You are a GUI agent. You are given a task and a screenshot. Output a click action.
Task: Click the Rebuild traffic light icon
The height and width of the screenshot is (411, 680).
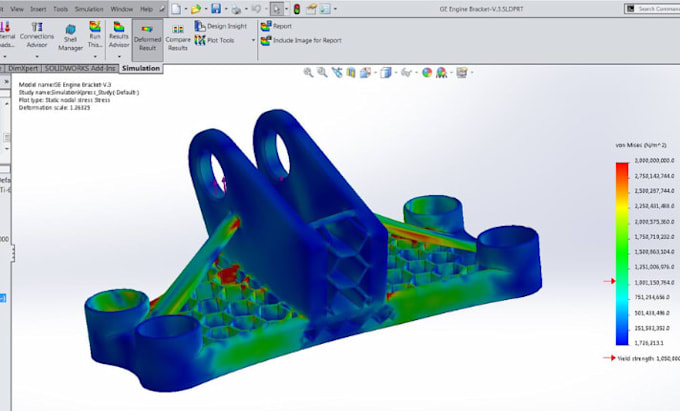pos(297,9)
